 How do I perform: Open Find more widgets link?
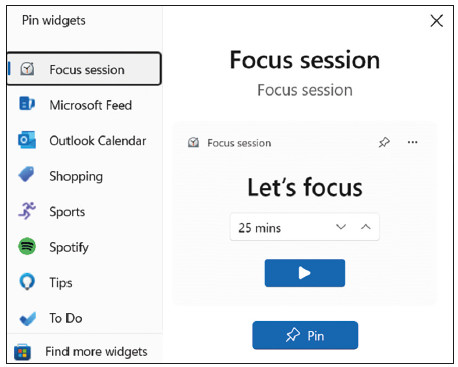96,352
